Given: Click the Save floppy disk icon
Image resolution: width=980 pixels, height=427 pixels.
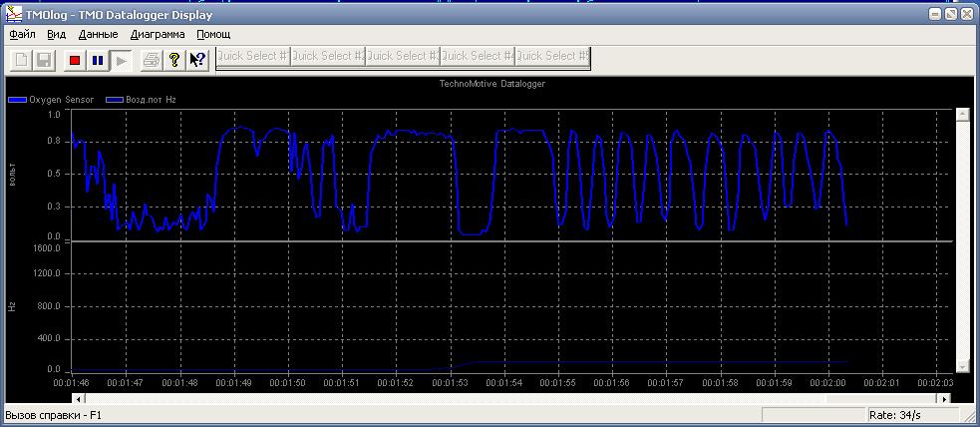Looking at the screenshot, I should 44,60.
